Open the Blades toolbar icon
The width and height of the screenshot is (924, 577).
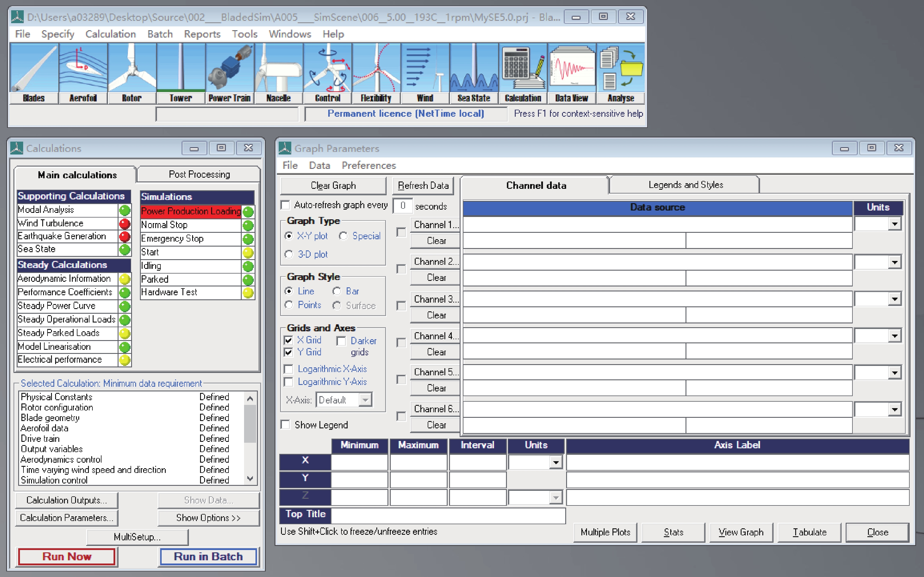pos(34,73)
